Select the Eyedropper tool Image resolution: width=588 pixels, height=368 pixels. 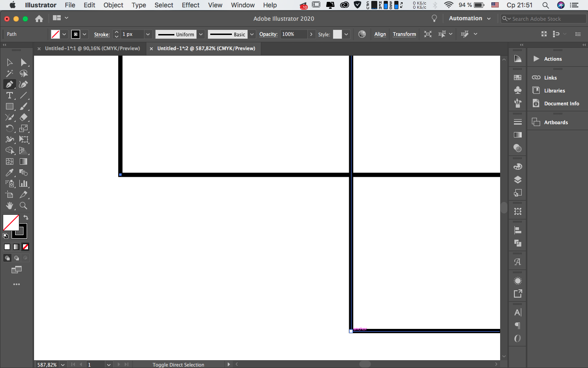[x=9, y=172]
